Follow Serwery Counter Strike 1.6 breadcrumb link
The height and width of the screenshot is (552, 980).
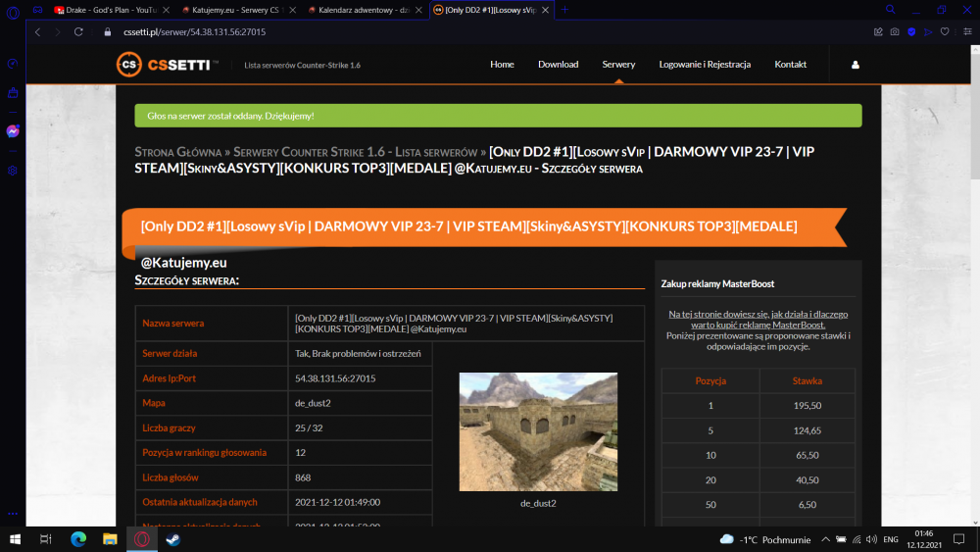coord(356,152)
